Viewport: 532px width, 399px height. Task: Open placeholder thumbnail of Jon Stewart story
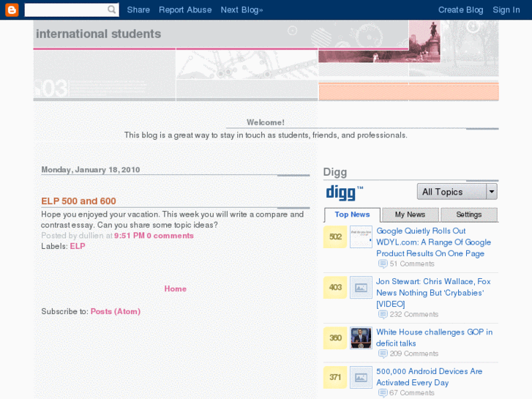[x=361, y=288]
